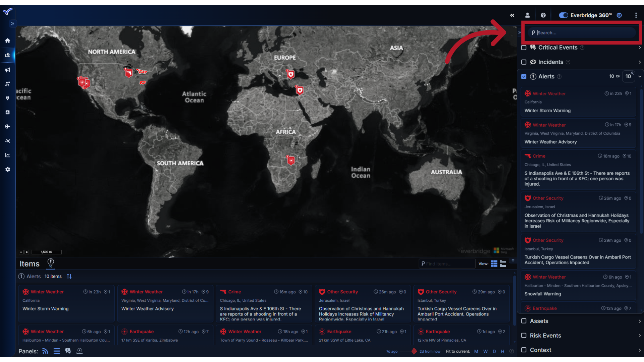
Task: Enable the Critical Events checkbox
Action: click(x=524, y=48)
